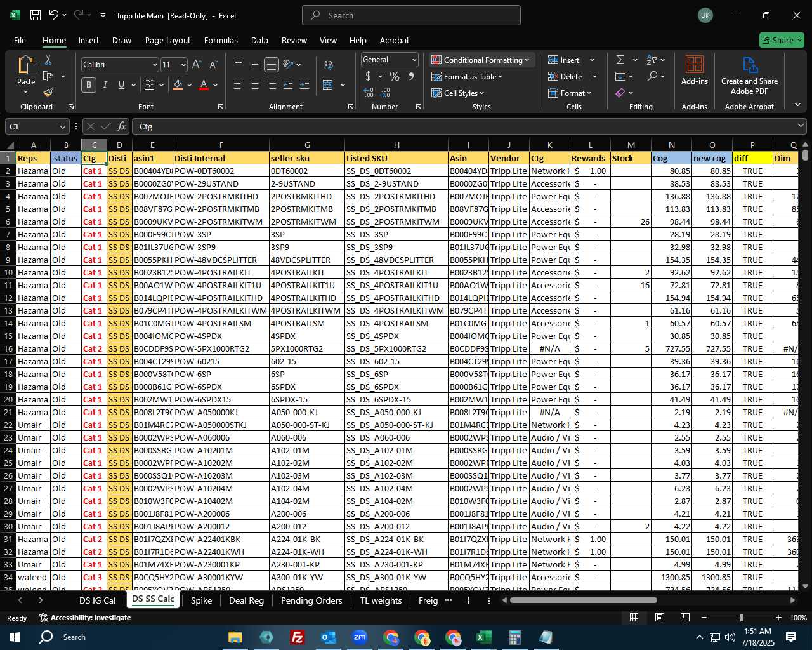Expand the Format as Table menu
Viewport: 812px width, 650px height.
[467, 76]
